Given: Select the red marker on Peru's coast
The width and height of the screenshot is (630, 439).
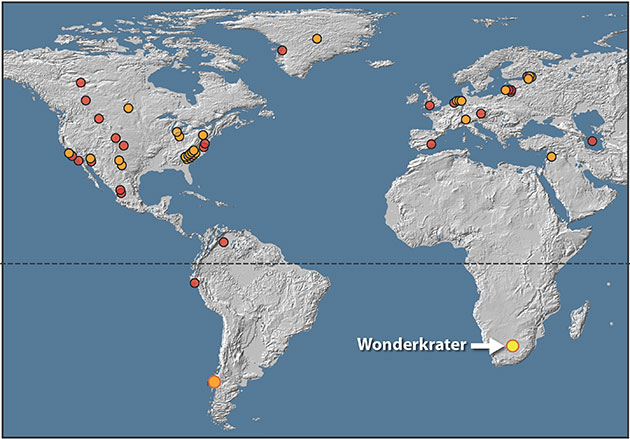Looking at the screenshot, I should pos(195,283).
